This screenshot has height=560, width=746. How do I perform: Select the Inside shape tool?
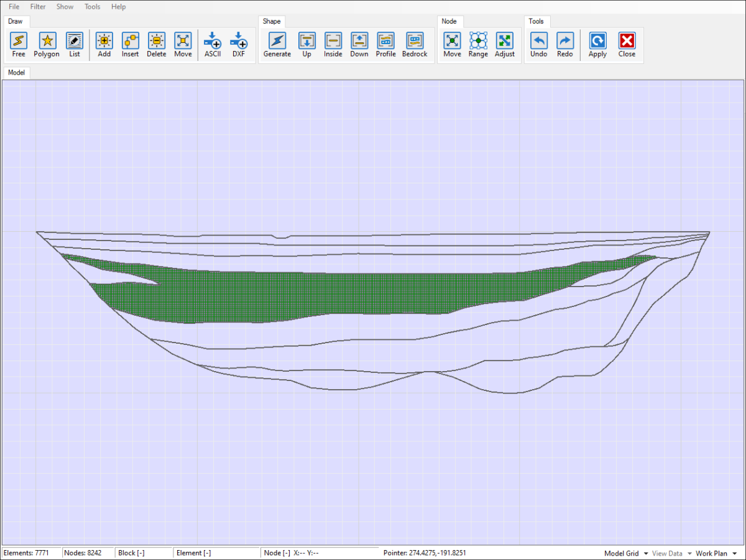click(x=333, y=45)
